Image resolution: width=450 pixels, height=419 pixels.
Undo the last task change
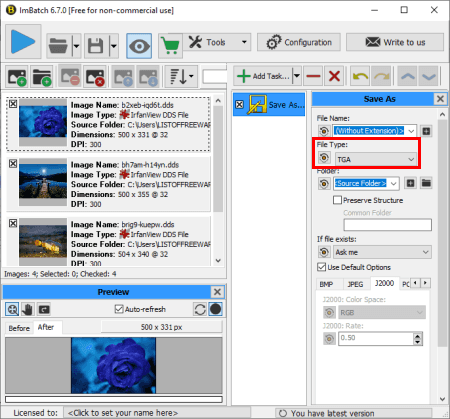click(x=360, y=76)
